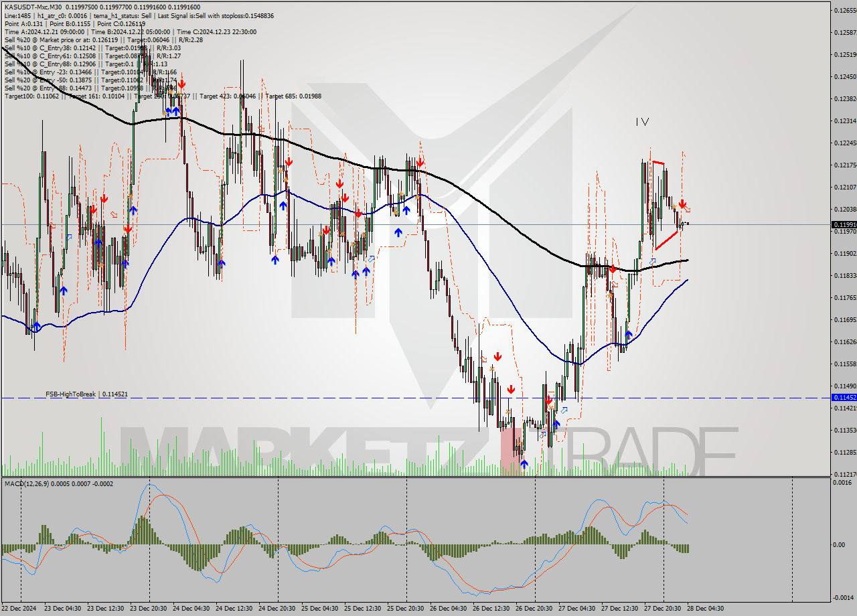Click the MACD(12,26,9) indicator label
This screenshot has height=616, width=857.
(x=59, y=483)
